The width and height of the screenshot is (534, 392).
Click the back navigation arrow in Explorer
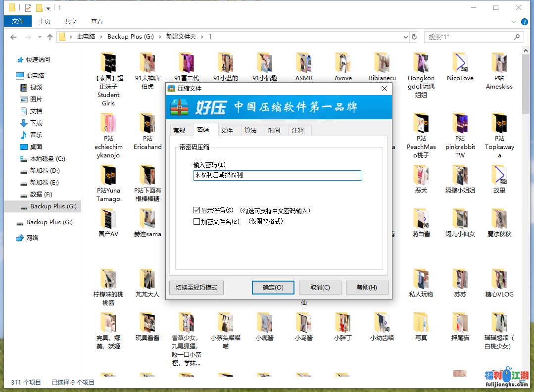coord(13,37)
